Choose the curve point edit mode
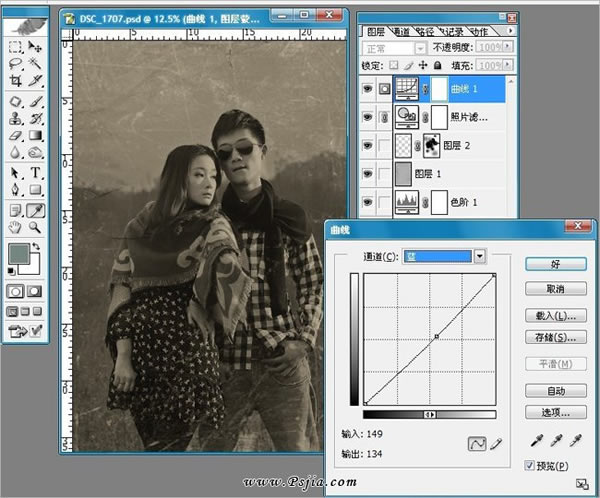Image resolution: width=600 pixels, height=498 pixels. [477, 444]
